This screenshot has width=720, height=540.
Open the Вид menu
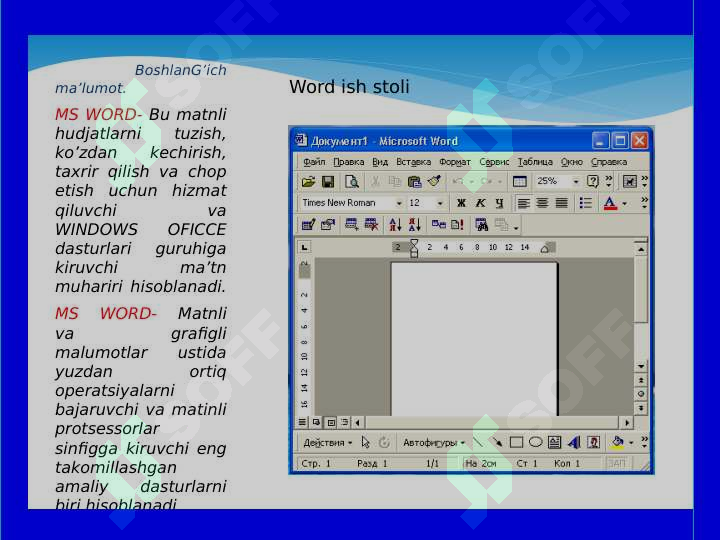pos(380,162)
